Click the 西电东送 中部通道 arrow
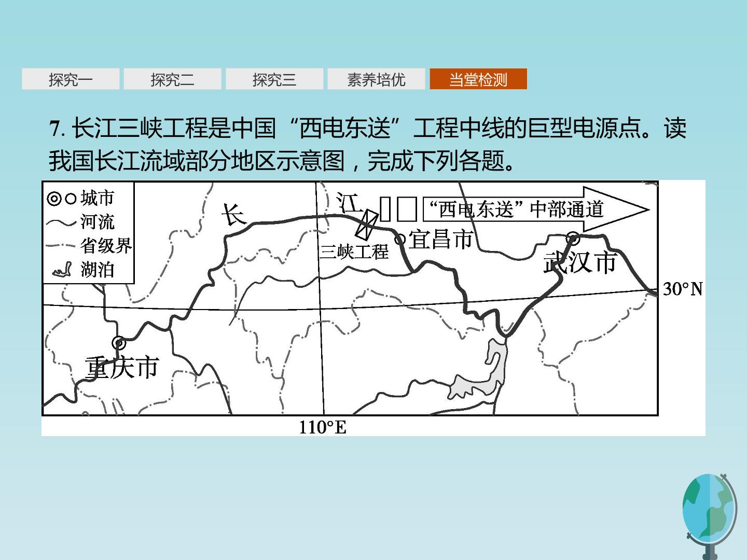Image resolution: width=747 pixels, height=560 pixels. (536, 209)
